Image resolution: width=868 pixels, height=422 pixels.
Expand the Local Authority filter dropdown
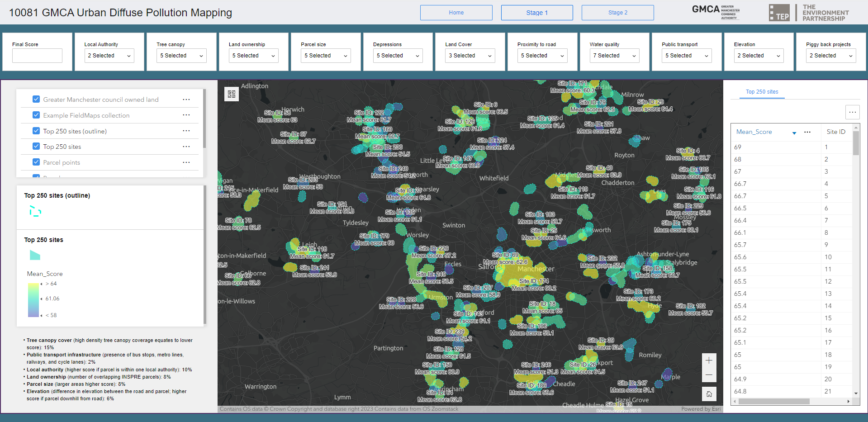(109, 56)
